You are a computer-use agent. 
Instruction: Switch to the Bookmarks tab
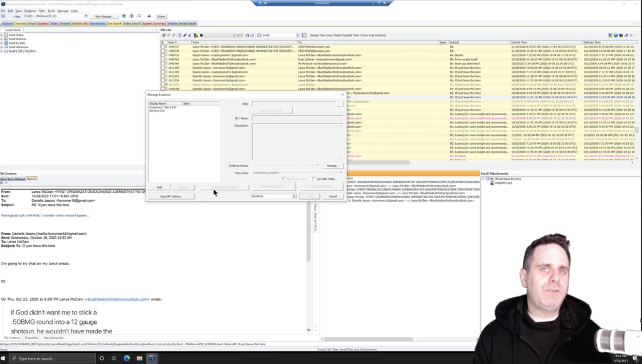coord(98,24)
